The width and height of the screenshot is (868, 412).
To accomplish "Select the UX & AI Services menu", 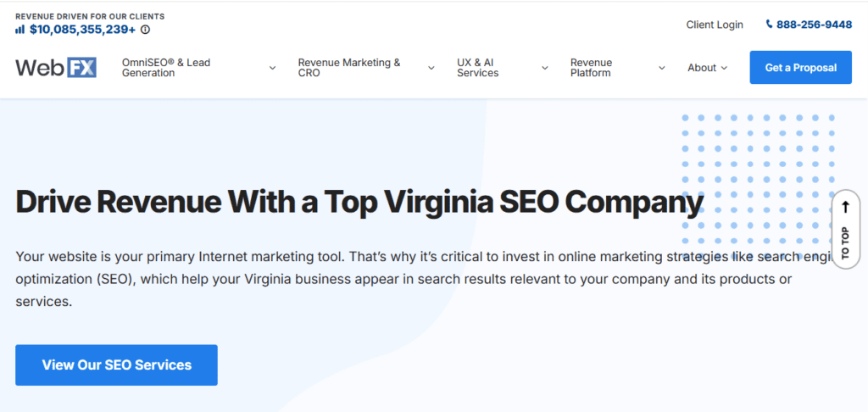I will [x=477, y=68].
